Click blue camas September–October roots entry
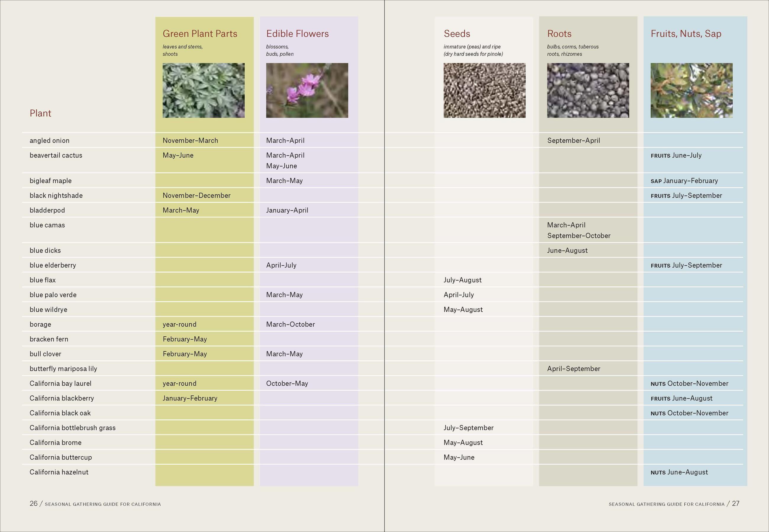This screenshot has width=769, height=532. click(579, 236)
